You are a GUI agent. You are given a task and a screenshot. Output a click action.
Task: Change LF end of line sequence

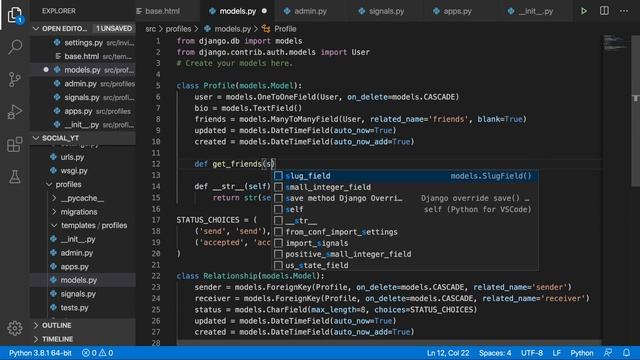556,353
